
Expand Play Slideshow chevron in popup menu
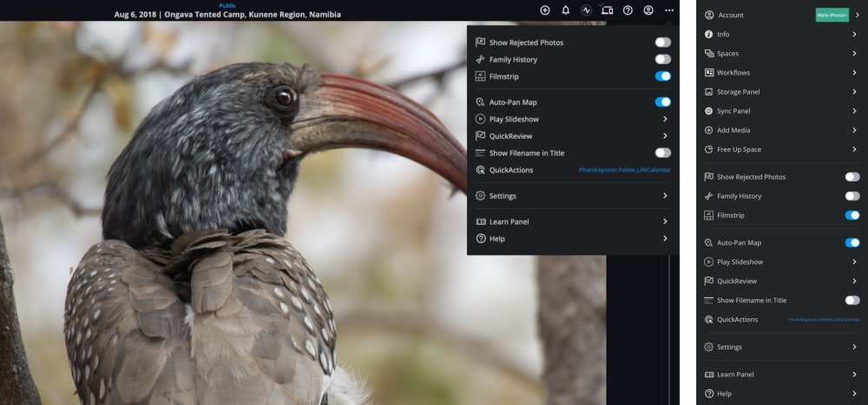pos(665,119)
